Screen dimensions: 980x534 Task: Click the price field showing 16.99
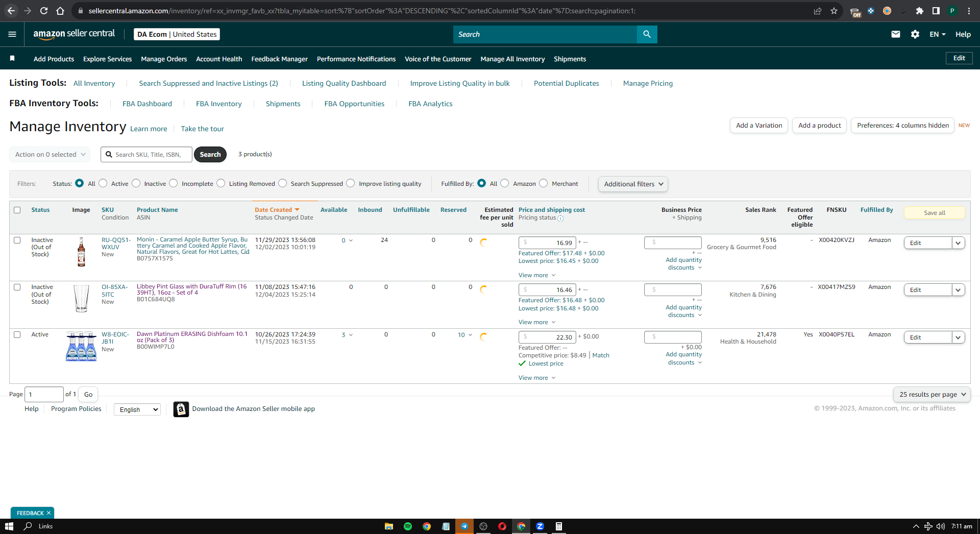547,243
